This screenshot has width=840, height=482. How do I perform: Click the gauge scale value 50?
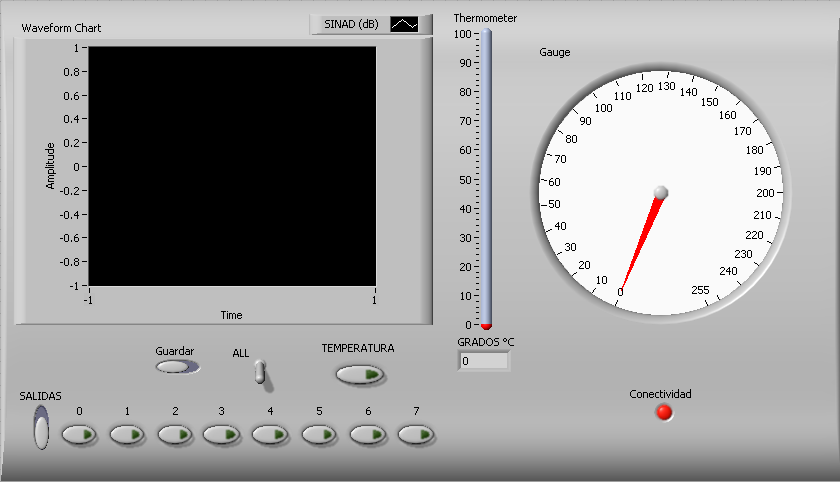point(554,204)
